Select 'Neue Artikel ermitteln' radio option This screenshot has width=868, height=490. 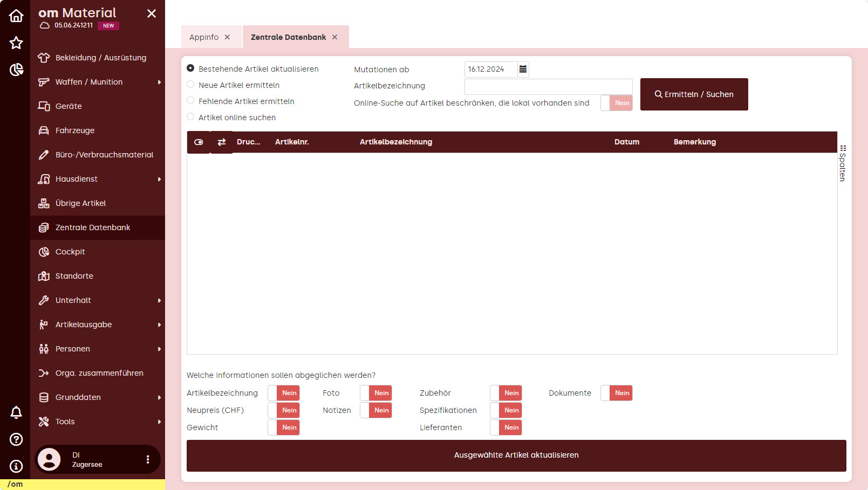(190, 85)
